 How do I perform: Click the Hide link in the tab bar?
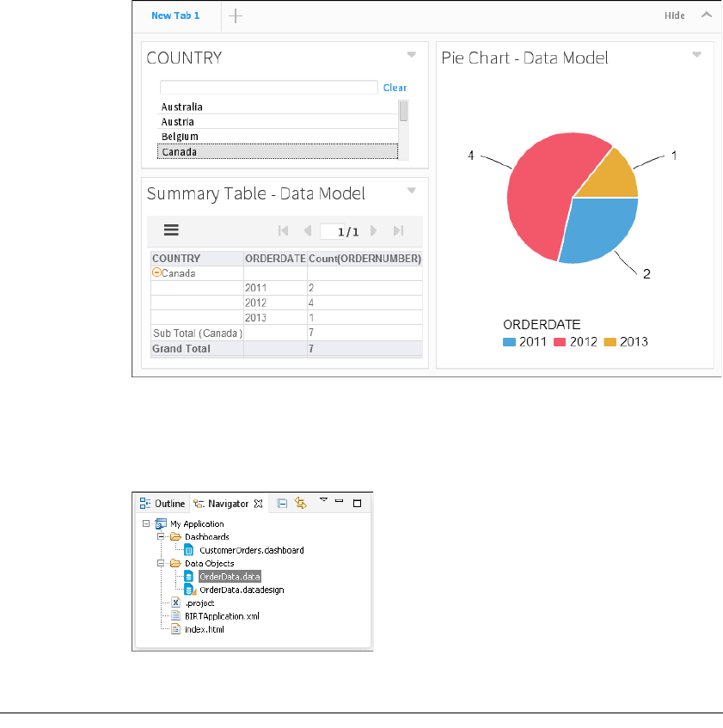click(x=674, y=15)
